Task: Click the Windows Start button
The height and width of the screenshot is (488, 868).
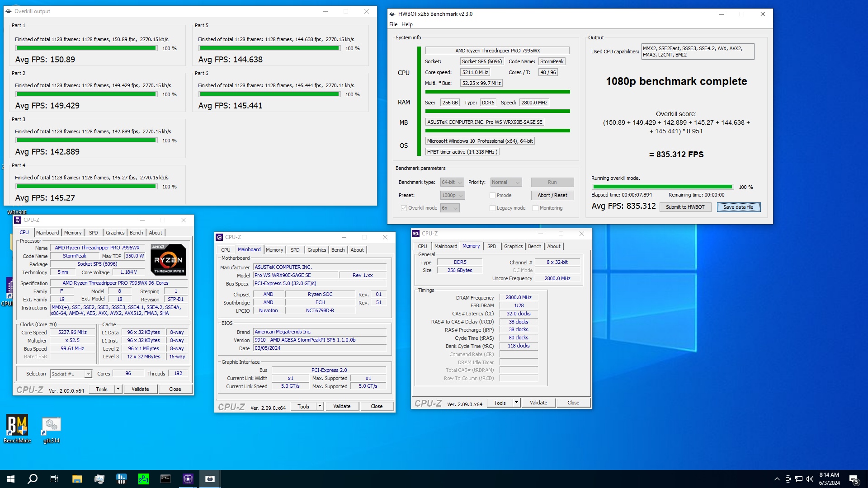Action: point(11,479)
